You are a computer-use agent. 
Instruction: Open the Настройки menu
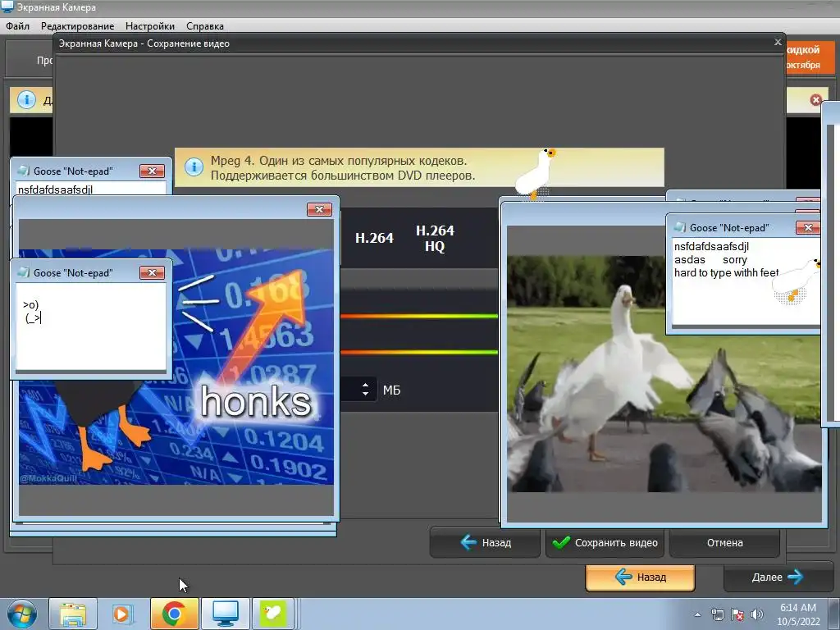pyautogui.click(x=150, y=25)
